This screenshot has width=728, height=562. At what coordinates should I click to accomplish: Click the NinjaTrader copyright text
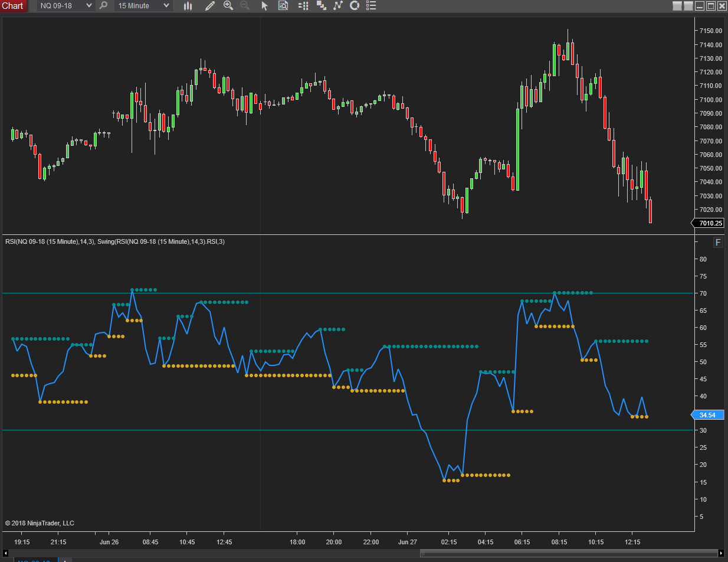pos(40,523)
